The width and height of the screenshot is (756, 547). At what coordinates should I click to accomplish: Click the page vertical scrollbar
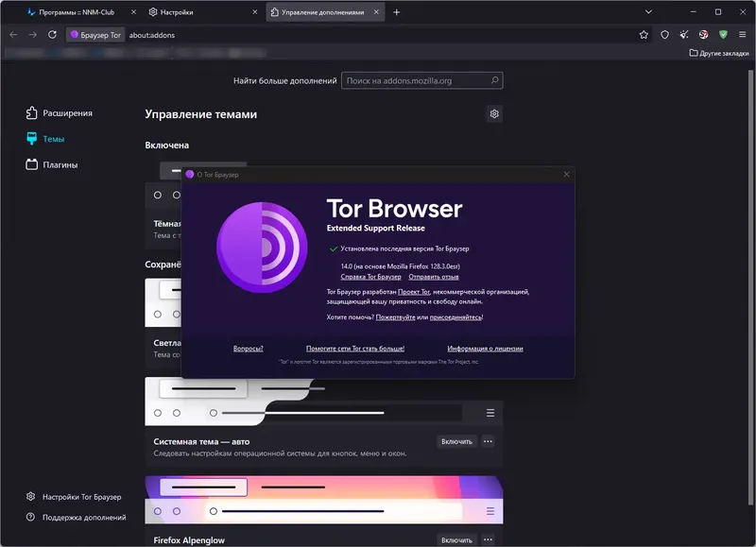pos(750,287)
